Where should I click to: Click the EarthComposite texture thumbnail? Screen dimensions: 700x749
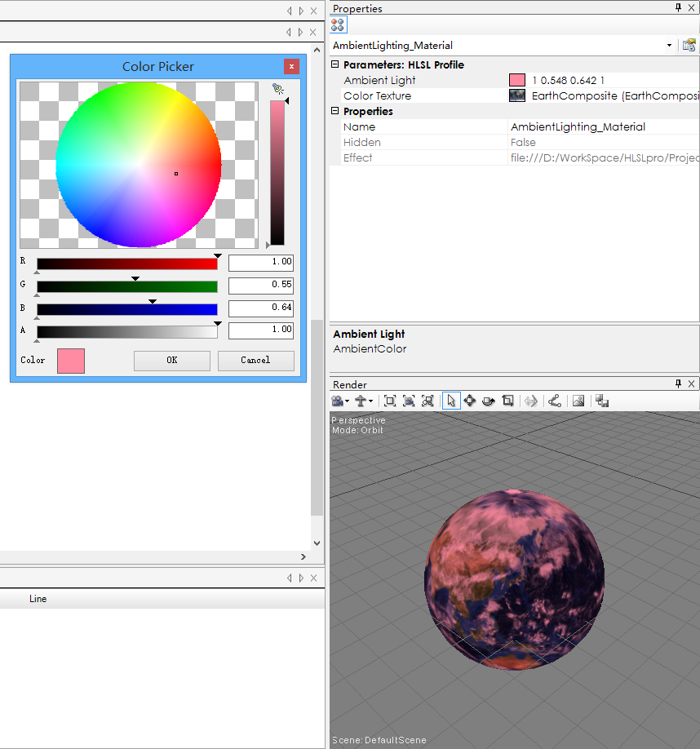coord(517,95)
